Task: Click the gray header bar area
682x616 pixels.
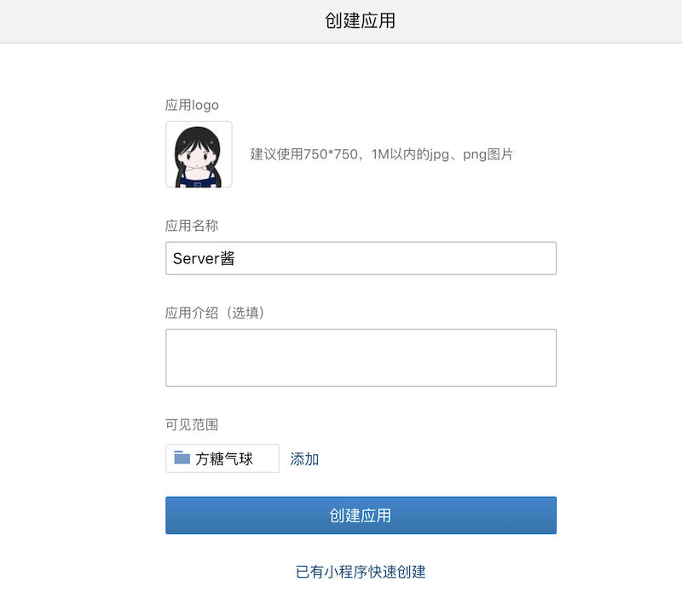Action: tap(341, 21)
